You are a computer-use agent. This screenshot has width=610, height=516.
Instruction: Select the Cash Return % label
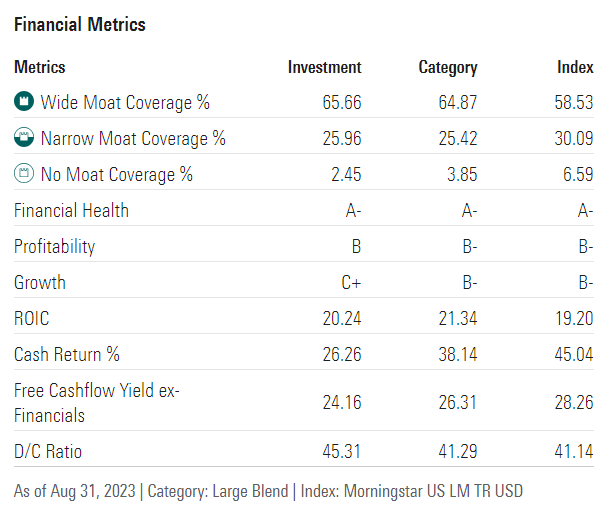66,354
